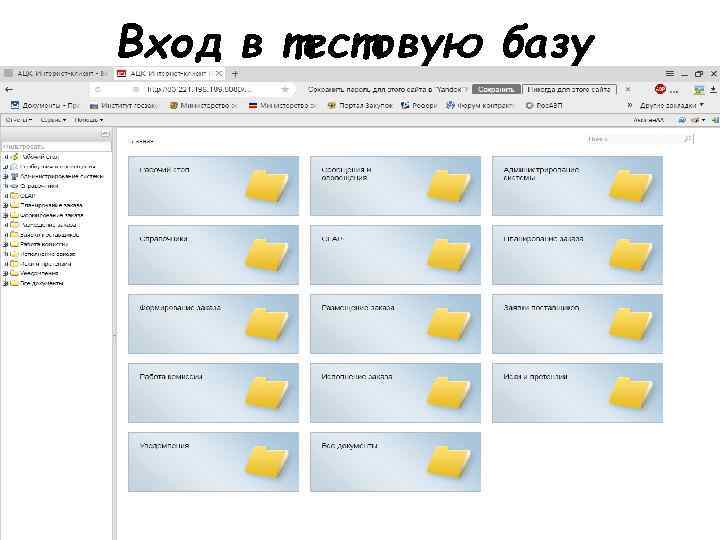Dismiss the save password bar
This screenshot has width=720, height=540.
pyautogui.click(x=628, y=89)
